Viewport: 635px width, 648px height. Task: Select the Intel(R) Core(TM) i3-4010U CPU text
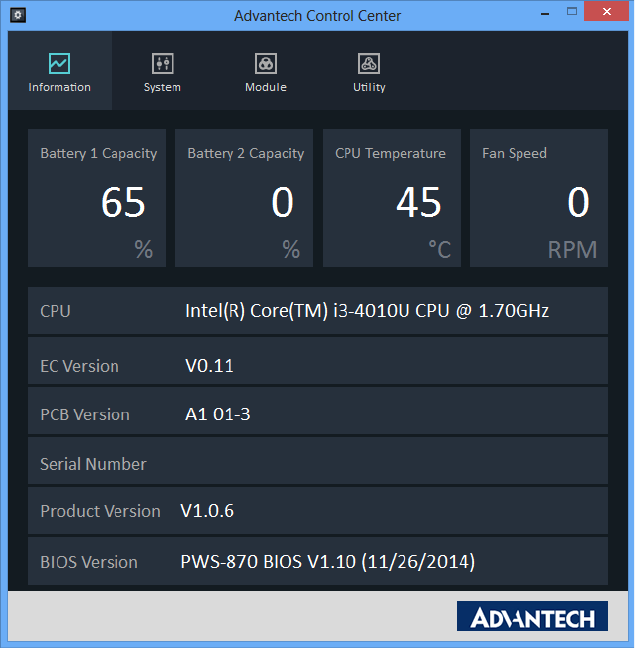[367, 311]
